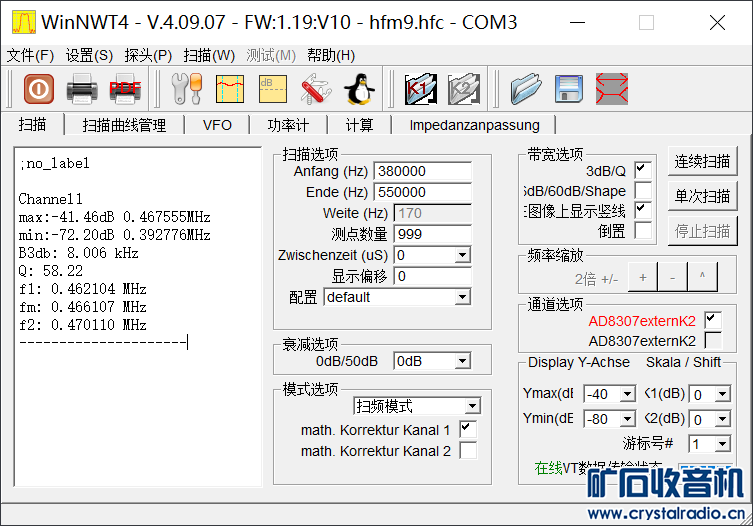Open the K2(dB) shift dropdown
Screen dimensions: 753x526
click(722, 419)
